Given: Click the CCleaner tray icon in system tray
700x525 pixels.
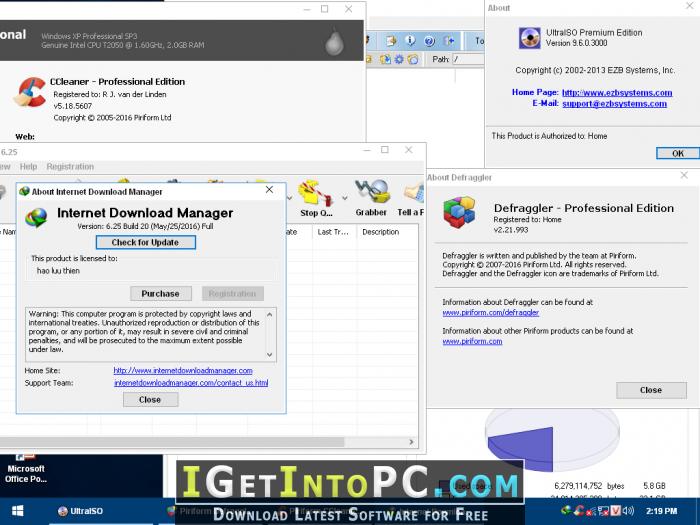Looking at the screenshot, I should [579, 511].
